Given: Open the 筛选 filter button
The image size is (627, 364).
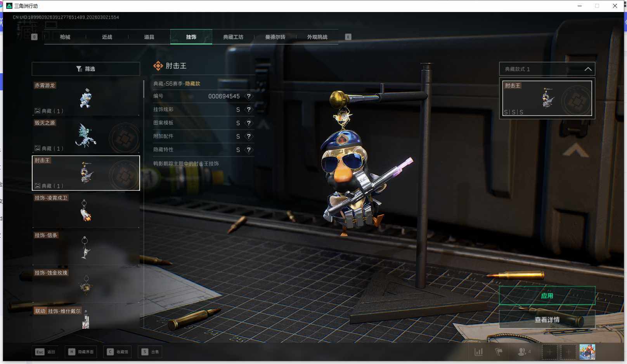Looking at the screenshot, I should pos(86,69).
